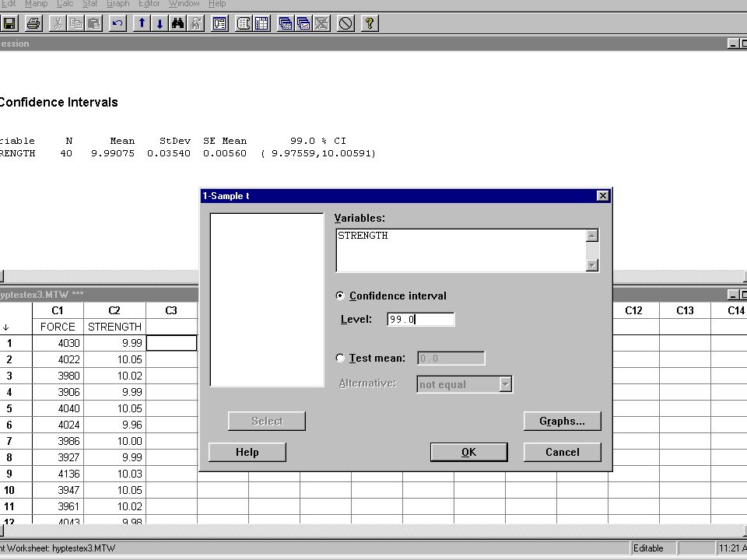Click the data direction arrow in worksheet corner
The width and height of the screenshot is (747, 560).
click(x=6, y=327)
